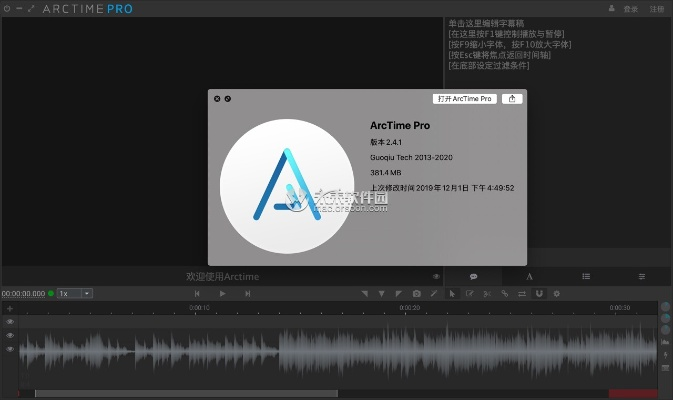Select the arrow pointer tool
This screenshot has height=400, width=673.
452,294
